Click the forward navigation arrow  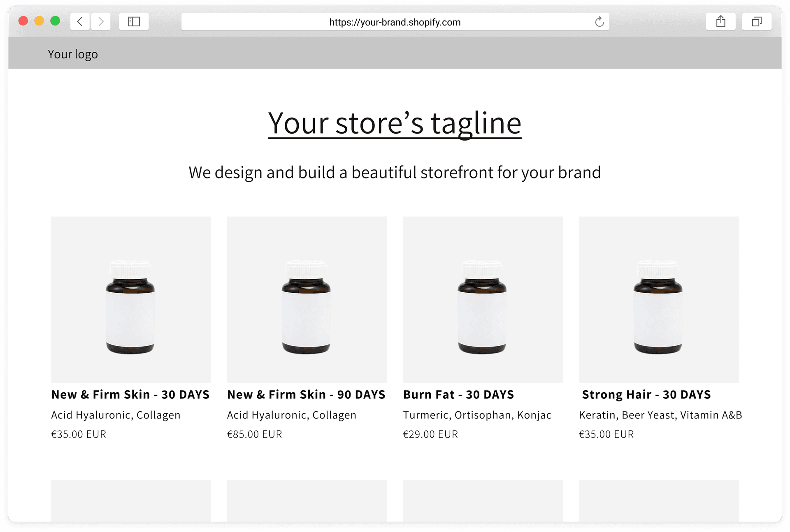[101, 21]
